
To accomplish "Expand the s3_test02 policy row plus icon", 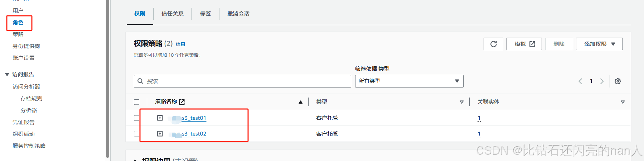I will (160, 134).
